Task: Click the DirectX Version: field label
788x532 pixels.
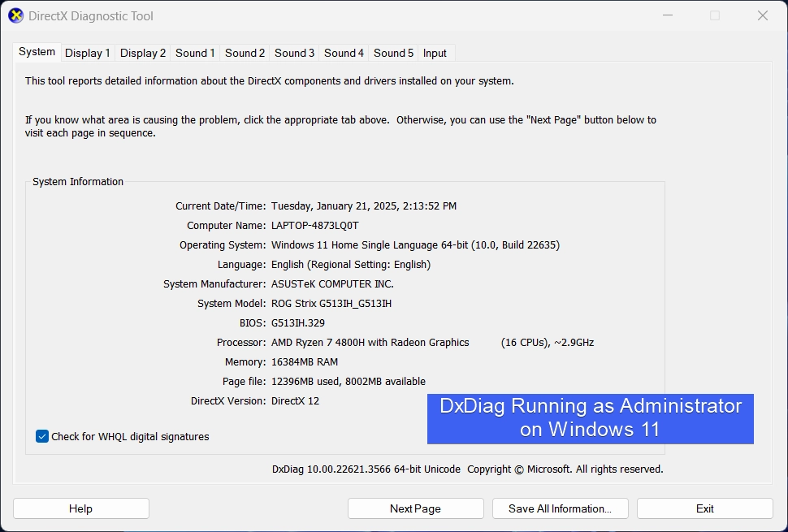Action: [x=228, y=401]
